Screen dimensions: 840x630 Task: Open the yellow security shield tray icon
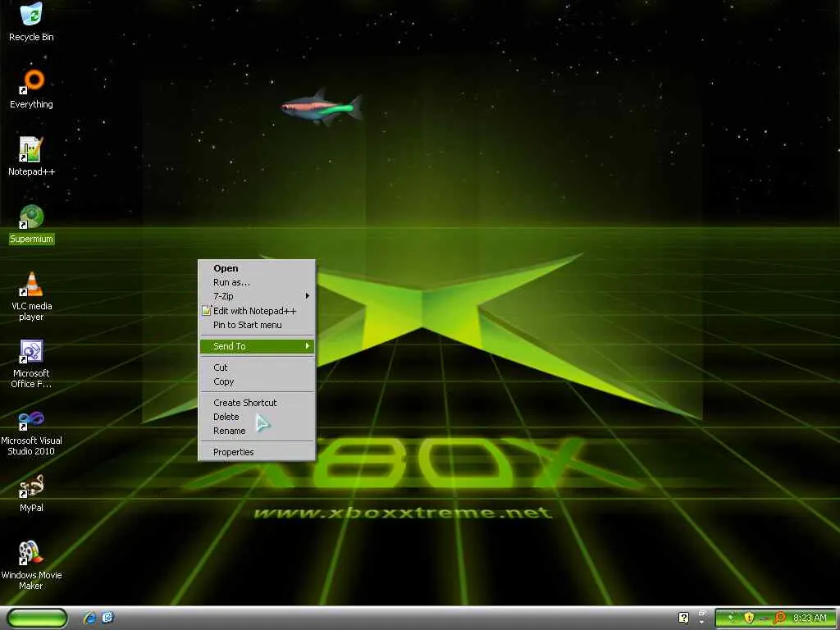[x=749, y=619]
